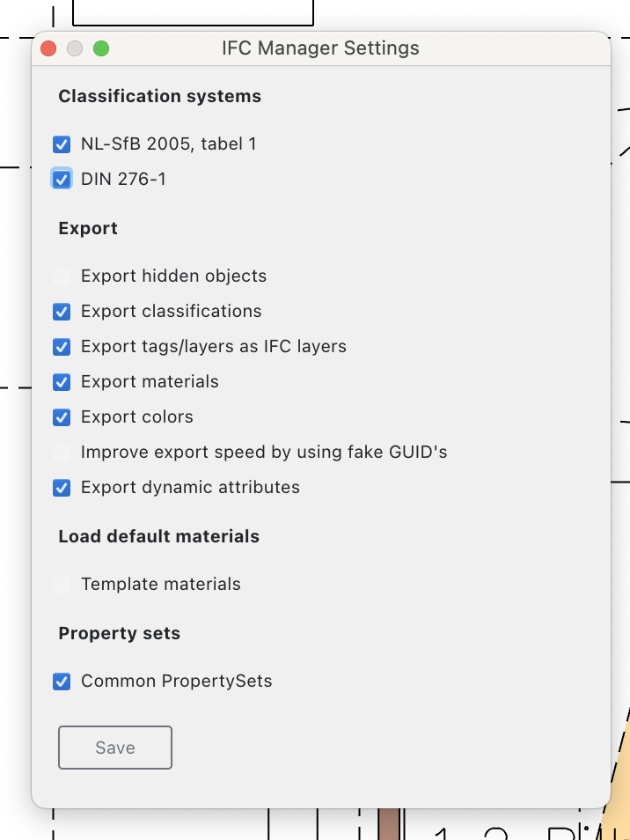This screenshot has width=630, height=840.
Task: Click the green zoom window control
Action: pyautogui.click(x=101, y=48)
